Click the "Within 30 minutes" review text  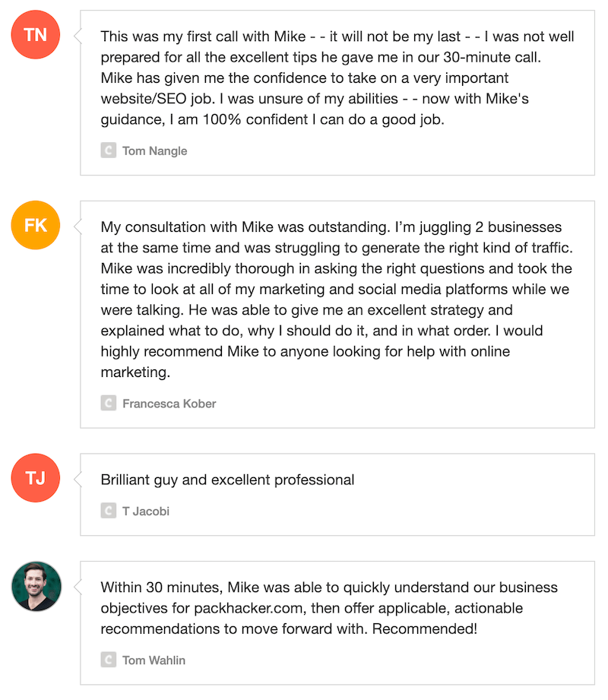329,608
